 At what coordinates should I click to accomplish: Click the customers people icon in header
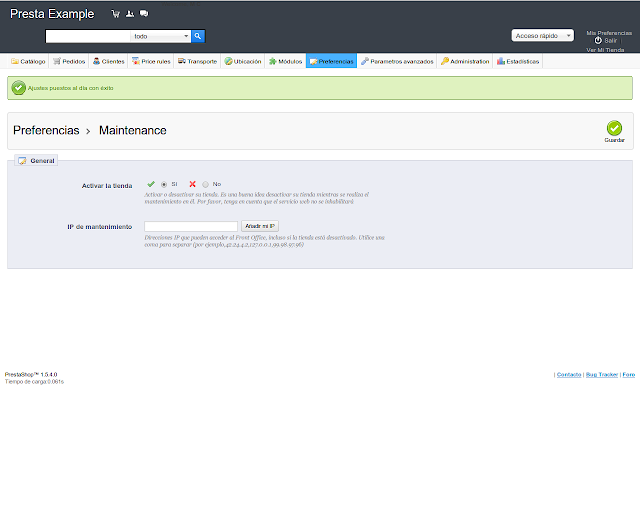click(x=130, y=14)
